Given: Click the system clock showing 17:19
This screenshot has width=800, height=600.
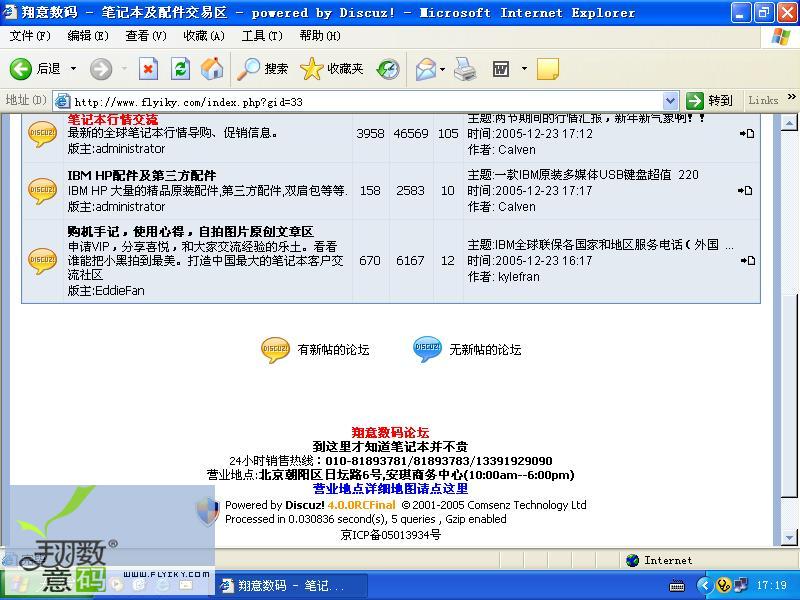Looking at the screenshot, I should point(771,585).
